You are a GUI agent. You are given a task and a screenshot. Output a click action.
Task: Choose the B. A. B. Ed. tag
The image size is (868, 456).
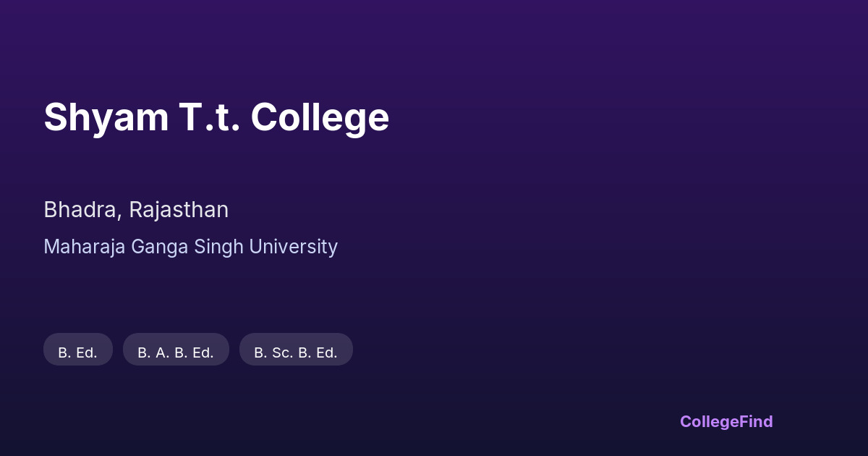pos(176,352)
